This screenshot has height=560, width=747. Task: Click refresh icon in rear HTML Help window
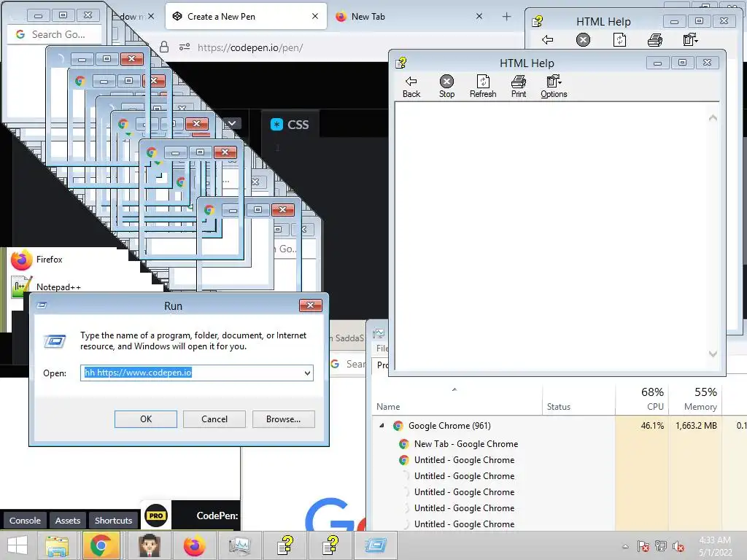pyautogui.click(x=619, y=40)
